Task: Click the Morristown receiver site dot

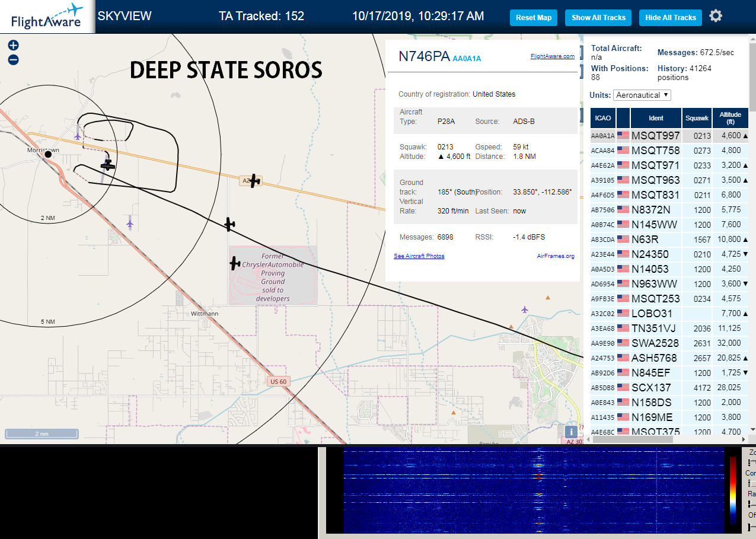Action: pos(48,155)
